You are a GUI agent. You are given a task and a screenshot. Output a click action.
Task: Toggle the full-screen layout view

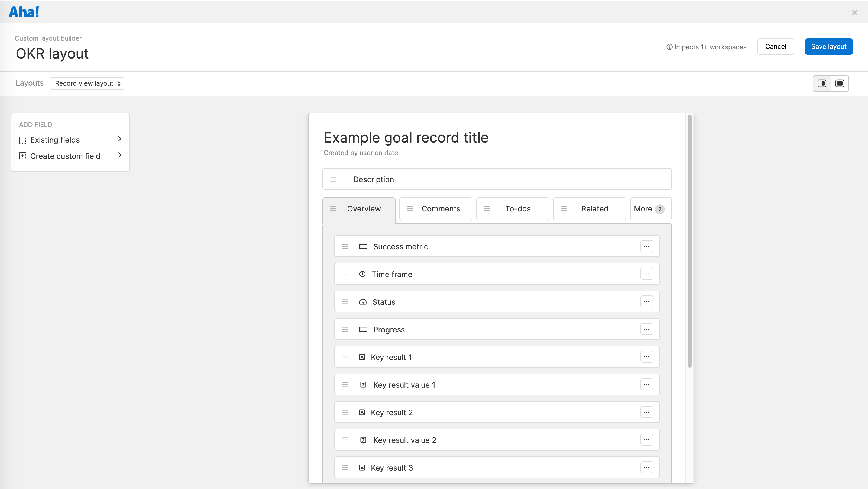[x=840, y=83]
